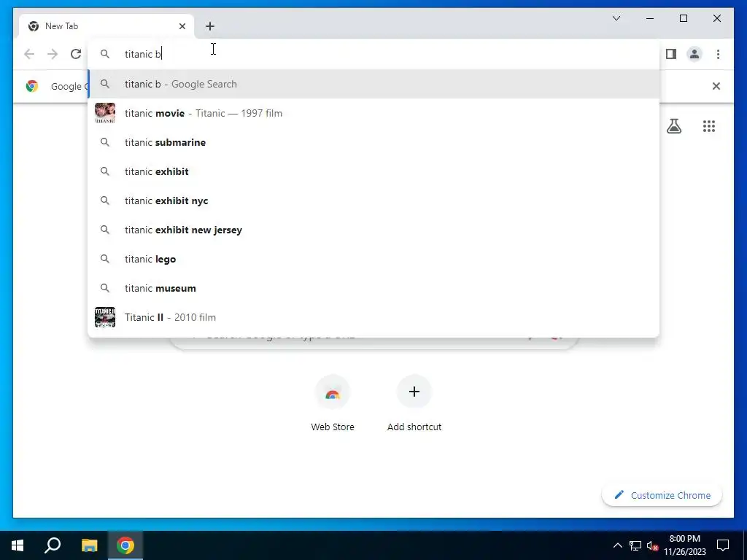747x560 pixels.
Task: Reload the page with the refresh icon
Action: (76, 54)
